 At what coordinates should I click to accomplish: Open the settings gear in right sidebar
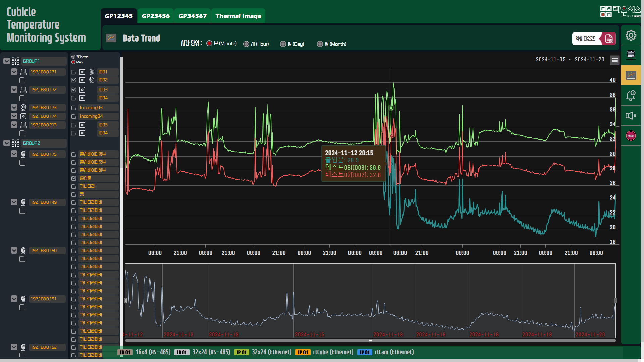click(x=631, y=35)
